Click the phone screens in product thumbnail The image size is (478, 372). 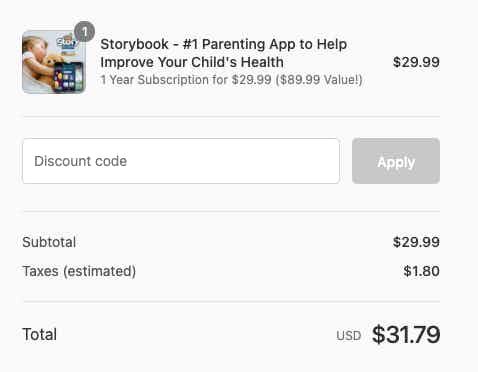[69, 77]
